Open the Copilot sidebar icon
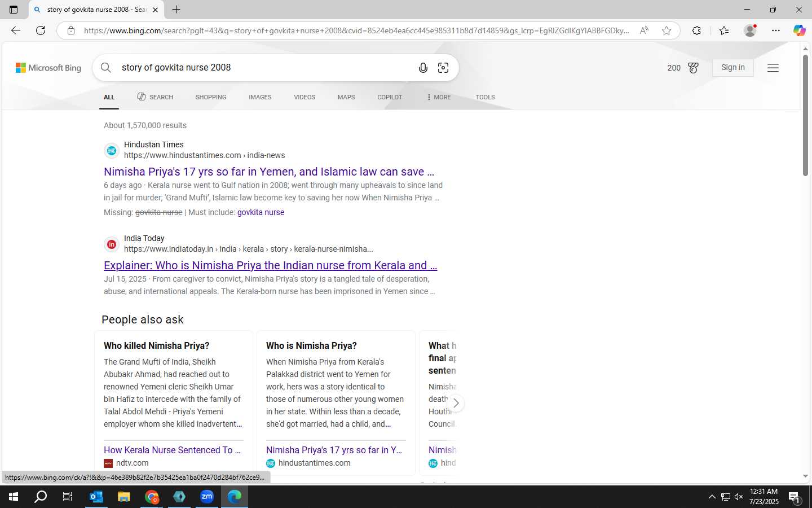 pyautogui.click(x=799, y=30)
